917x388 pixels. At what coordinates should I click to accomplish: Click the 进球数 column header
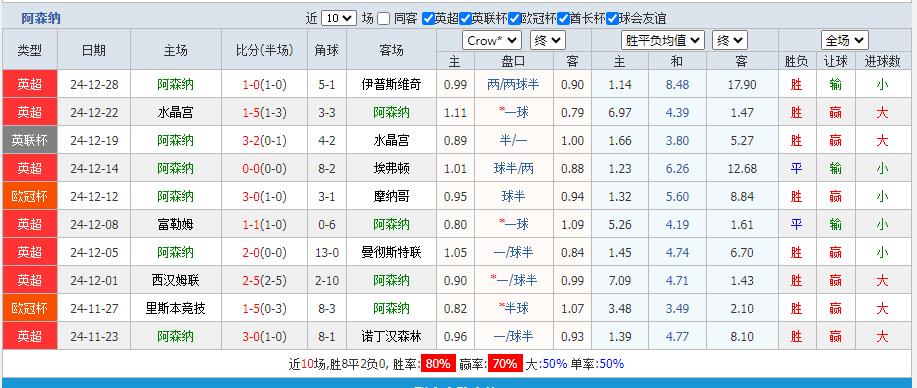click(x=882, y=61)
